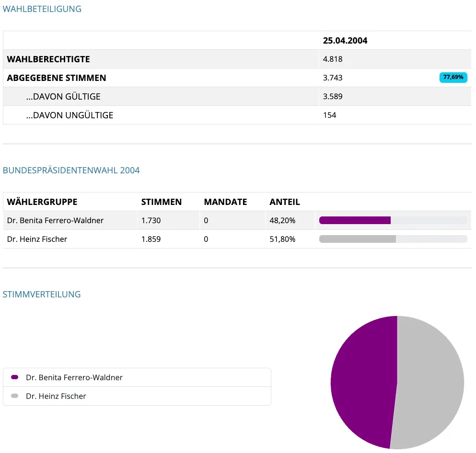The image size is (476, 453).
Task: Click the 77,69% turnout badge
Action: point(453,77)
